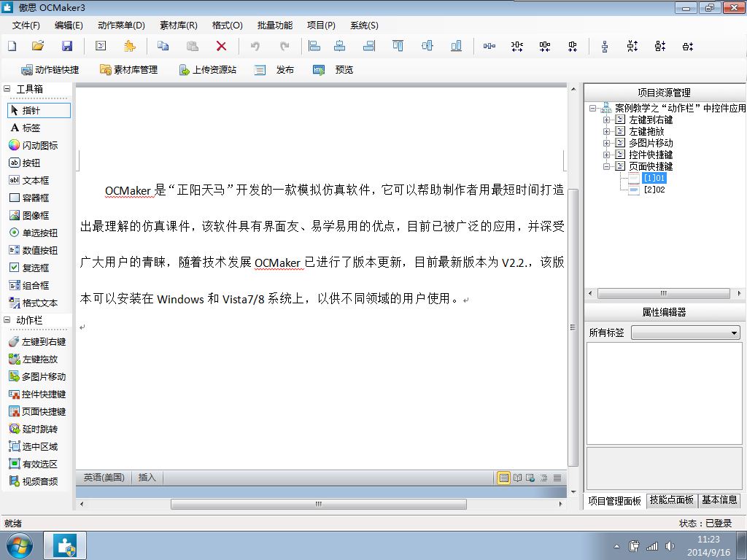Viewport: 747px width, 560px height.
Task: Switch to 技能点面板 tab
Action: pos(672,500)
